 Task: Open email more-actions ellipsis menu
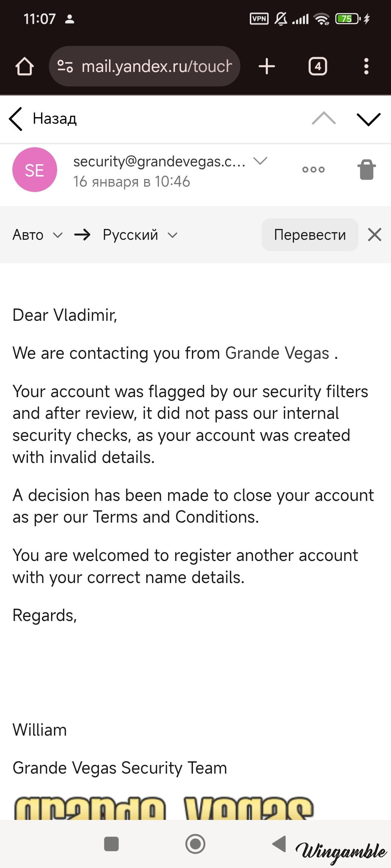(x=314, y=169)
